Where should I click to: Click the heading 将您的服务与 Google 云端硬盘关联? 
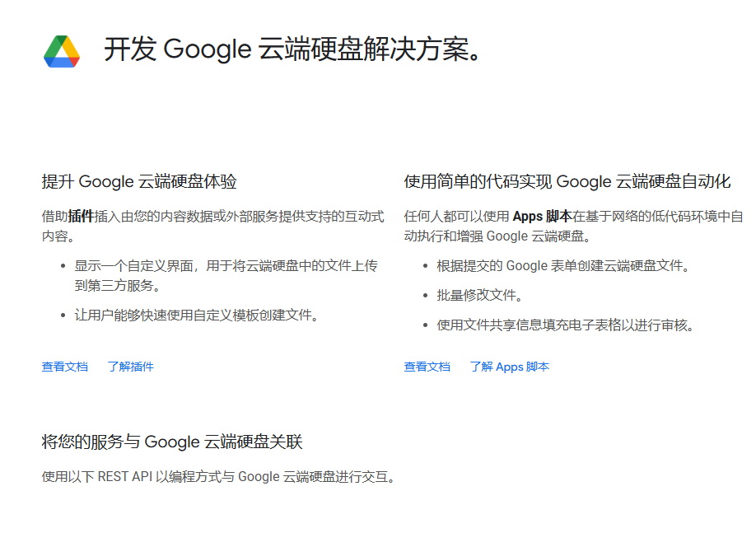[172, 442]
